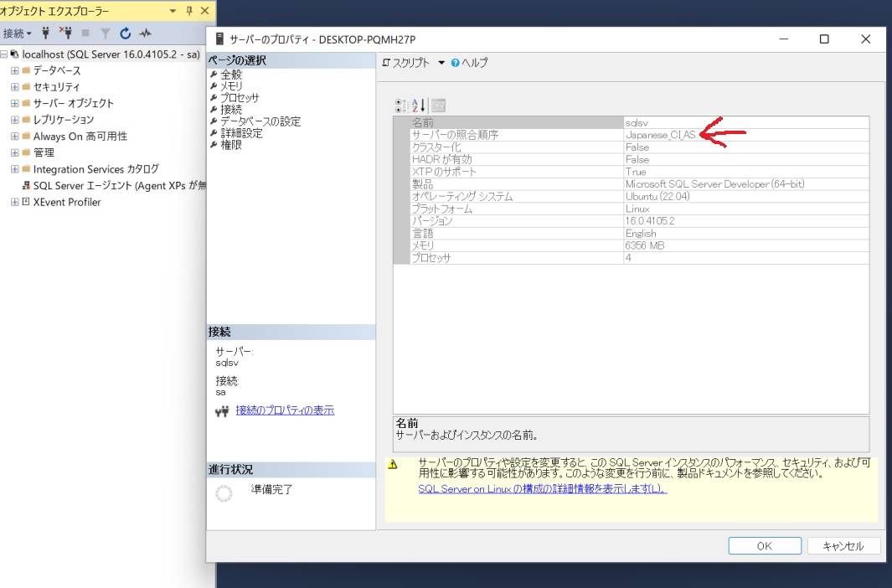The height and width of the screenshot is (588, 892).
Task: Open the 接続 dropdown in Object Explorer
Action: pos(17,34)
